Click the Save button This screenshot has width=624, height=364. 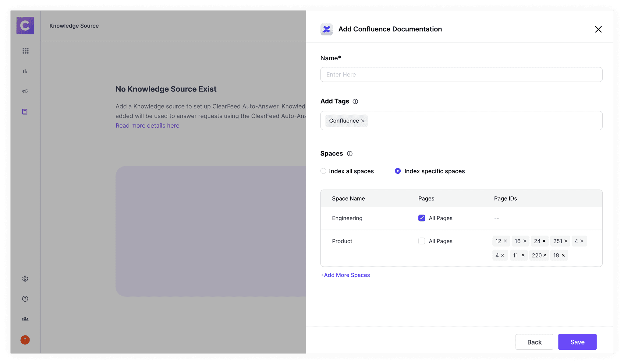coord(577,342)
